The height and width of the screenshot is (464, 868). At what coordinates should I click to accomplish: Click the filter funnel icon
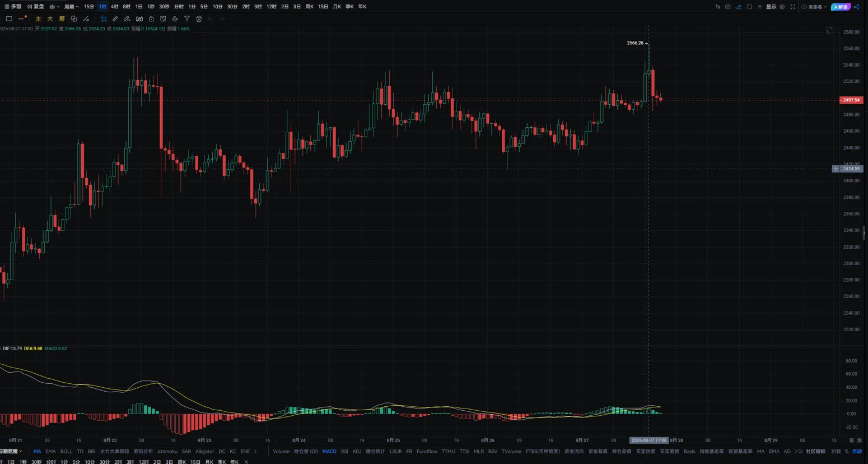tap(187, 19)
